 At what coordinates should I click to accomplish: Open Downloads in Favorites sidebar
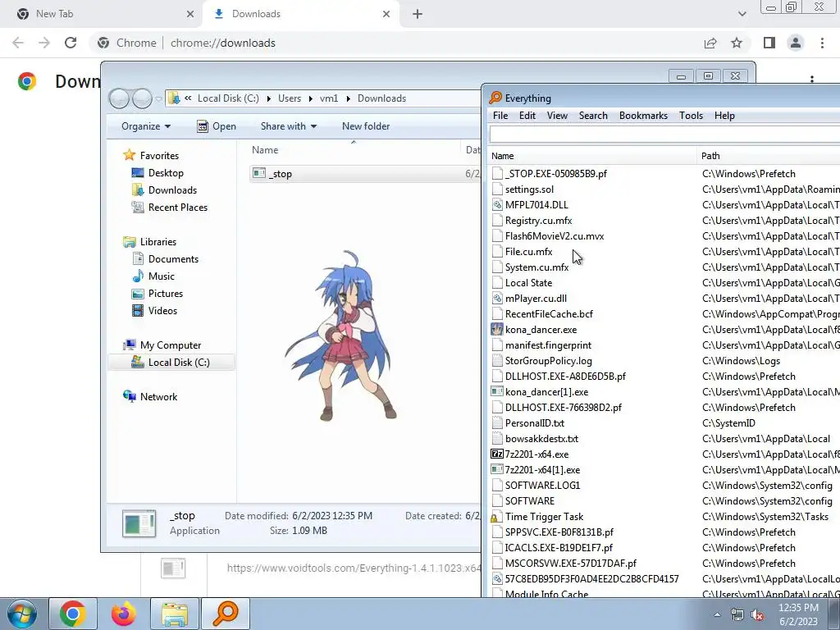coord(172,190)
